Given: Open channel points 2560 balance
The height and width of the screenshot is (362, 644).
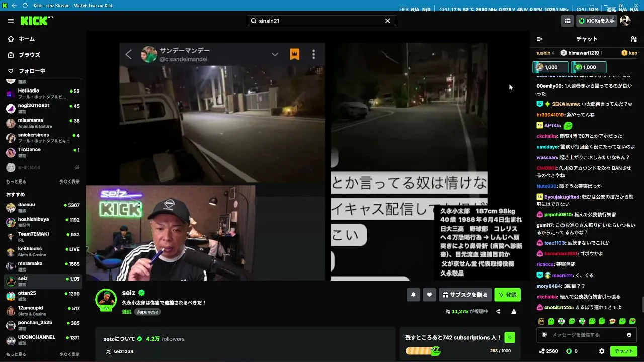Looking at the screenshot, I should click(x=548, y=351).
